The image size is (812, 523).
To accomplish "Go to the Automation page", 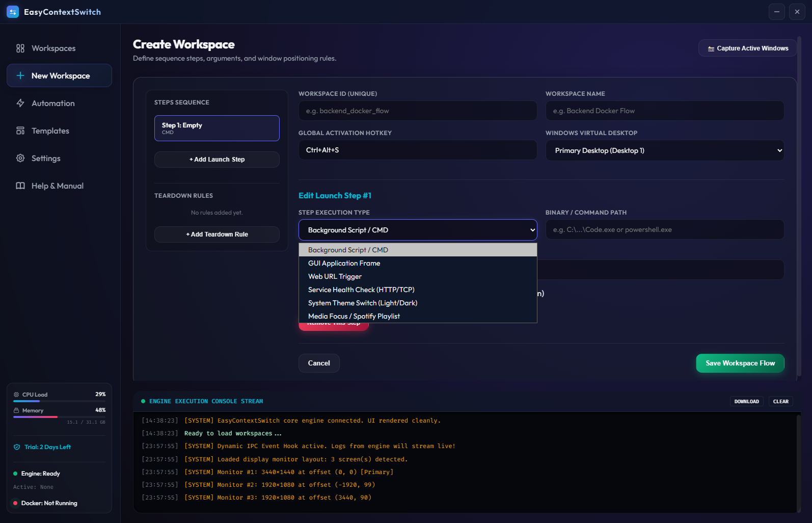I will (x=59, y=103).
